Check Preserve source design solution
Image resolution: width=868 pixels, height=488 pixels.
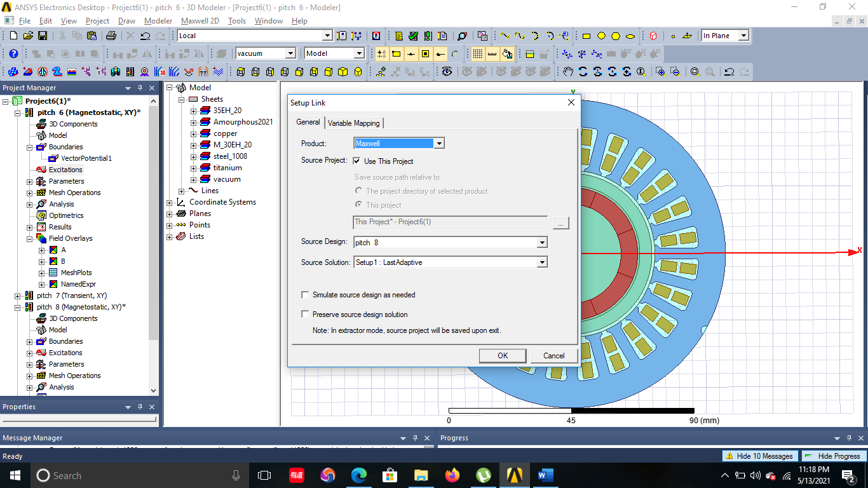pos(305,314)
